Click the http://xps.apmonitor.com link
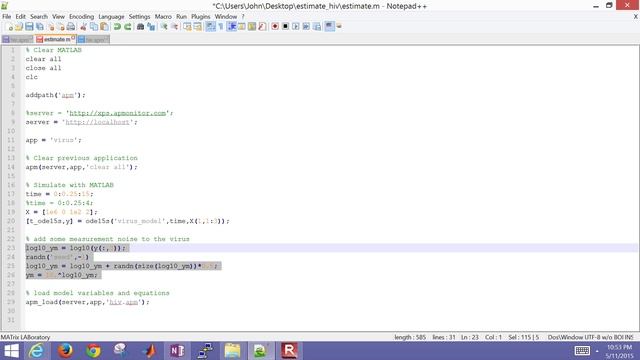The image size is (640, 360). pos(118,113)
